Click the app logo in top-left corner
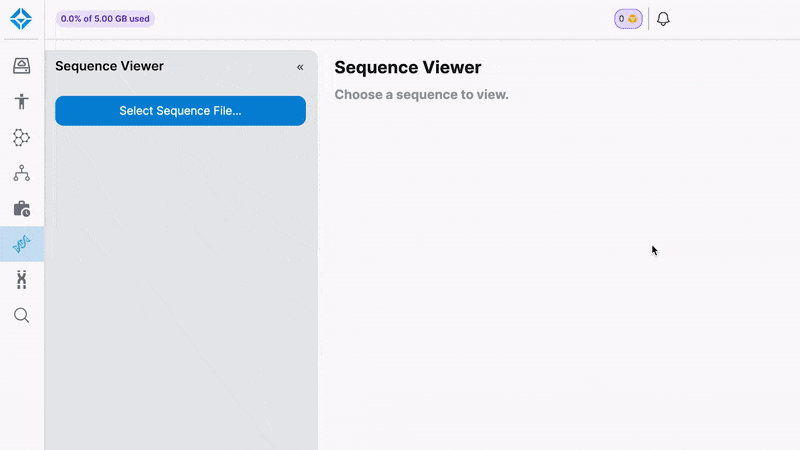Screen dimensions: 800x450 pos(21,19)
